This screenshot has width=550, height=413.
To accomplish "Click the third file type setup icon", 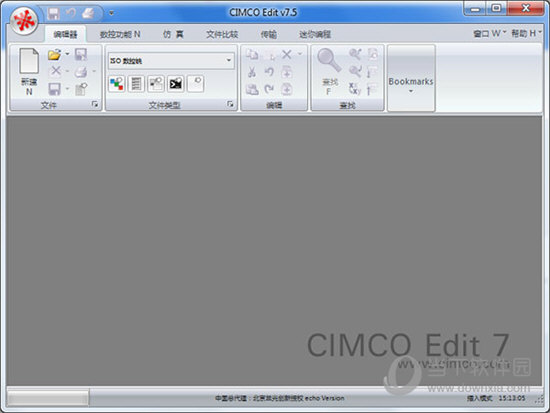I will [156, 84].
